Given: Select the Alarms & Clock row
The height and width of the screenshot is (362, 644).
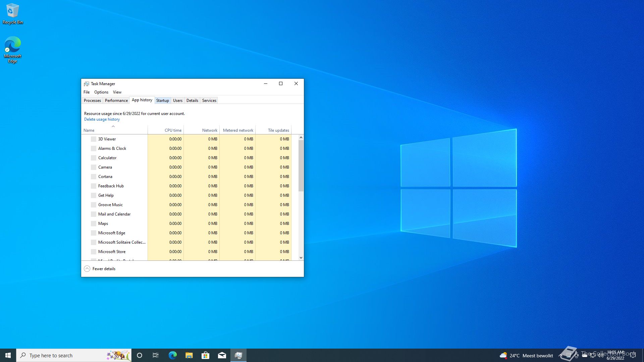Looking at the screenshot, I should (186, 148).
